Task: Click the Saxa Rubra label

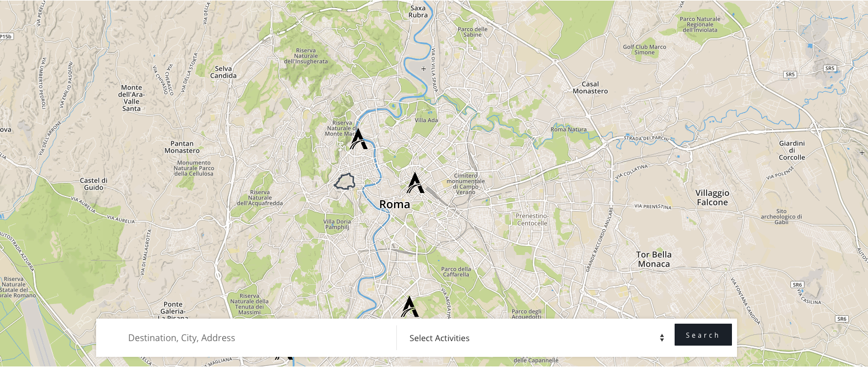Action: (x=418, y=12)
